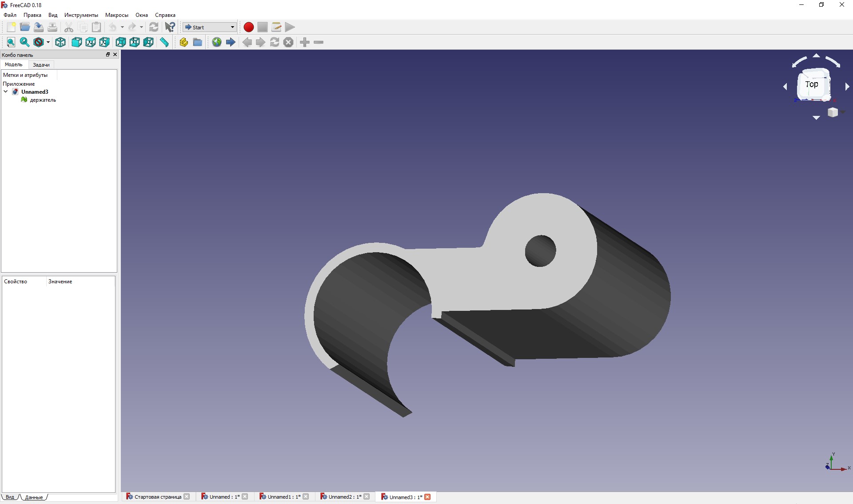Select the держатель object in tree
The image size is (853, 504).
click(x=43, y=100)
